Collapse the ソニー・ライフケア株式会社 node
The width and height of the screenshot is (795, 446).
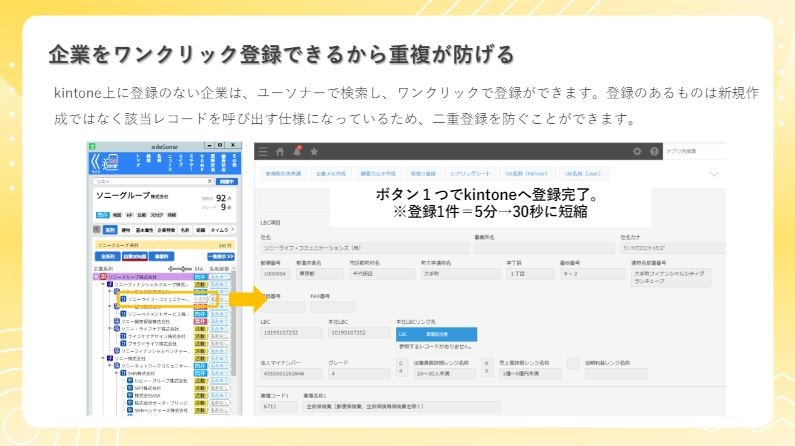[x=110, y=329]
